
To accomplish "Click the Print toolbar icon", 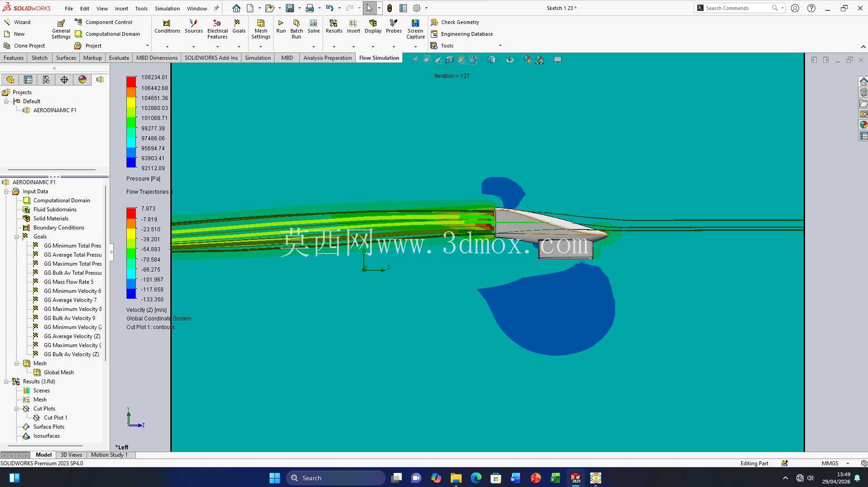I will (310, 8).
